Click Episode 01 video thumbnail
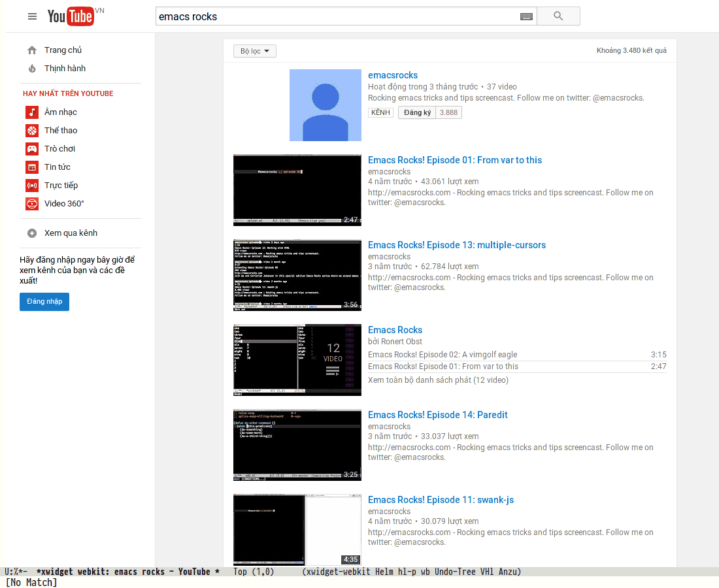This screenshot has height=588, width=719. [297, 189]
